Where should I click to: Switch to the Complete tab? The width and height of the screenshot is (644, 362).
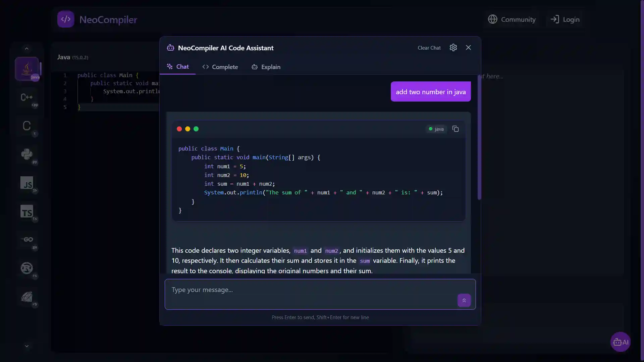220,67
